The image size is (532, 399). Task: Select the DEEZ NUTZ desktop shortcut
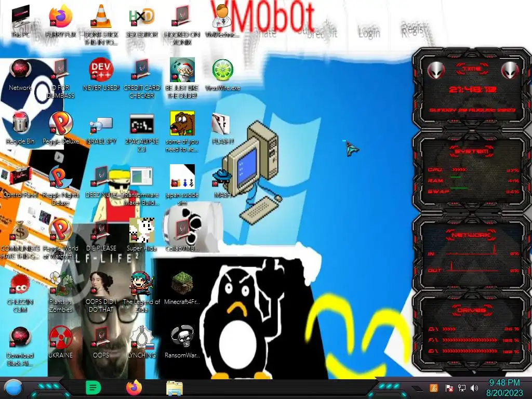[x=101, y=182]
